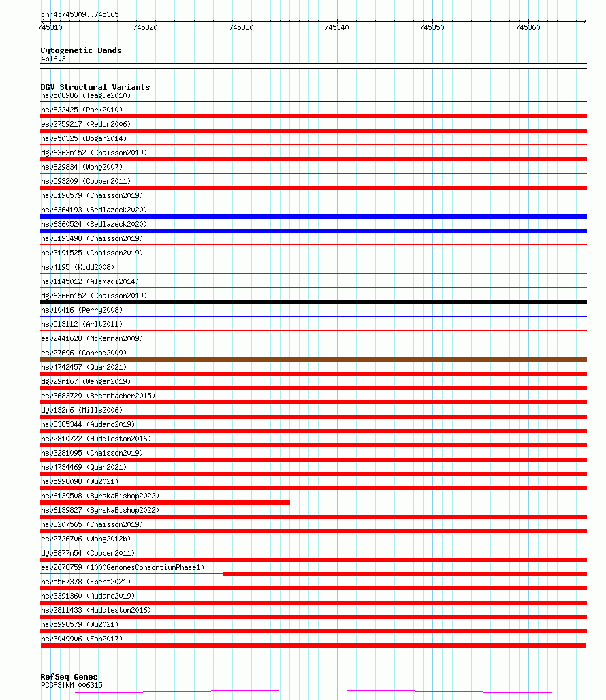Open nsv593209 (Cooper2011) variant
The image size is (606, 700).
click(x=86, y=181)
